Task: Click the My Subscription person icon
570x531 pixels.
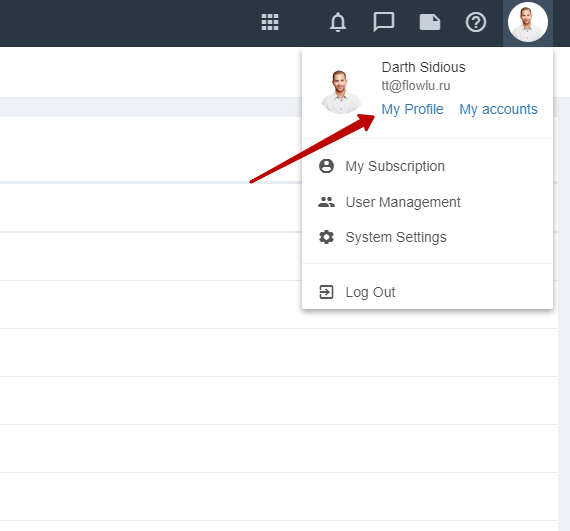Action: [x=326, y=166]
